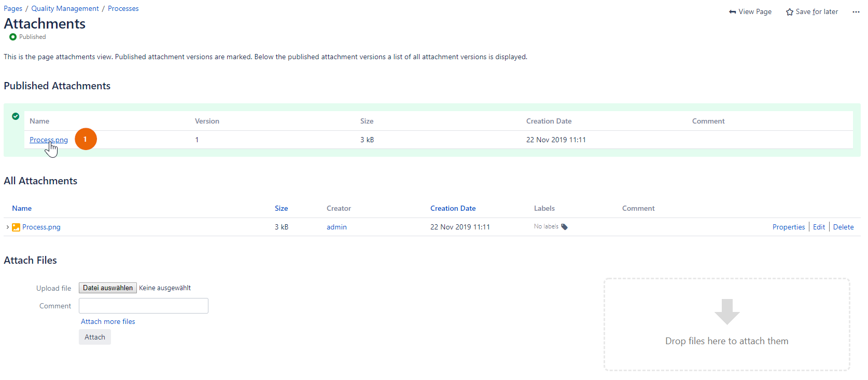The height and width of the screenshot is (380, 868).
Task: Click the Comment text field
Action: click(144, 306)
